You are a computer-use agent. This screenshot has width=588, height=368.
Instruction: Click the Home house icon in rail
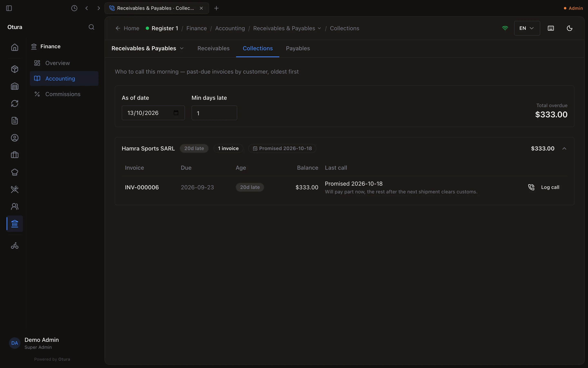tap(14, 47)
